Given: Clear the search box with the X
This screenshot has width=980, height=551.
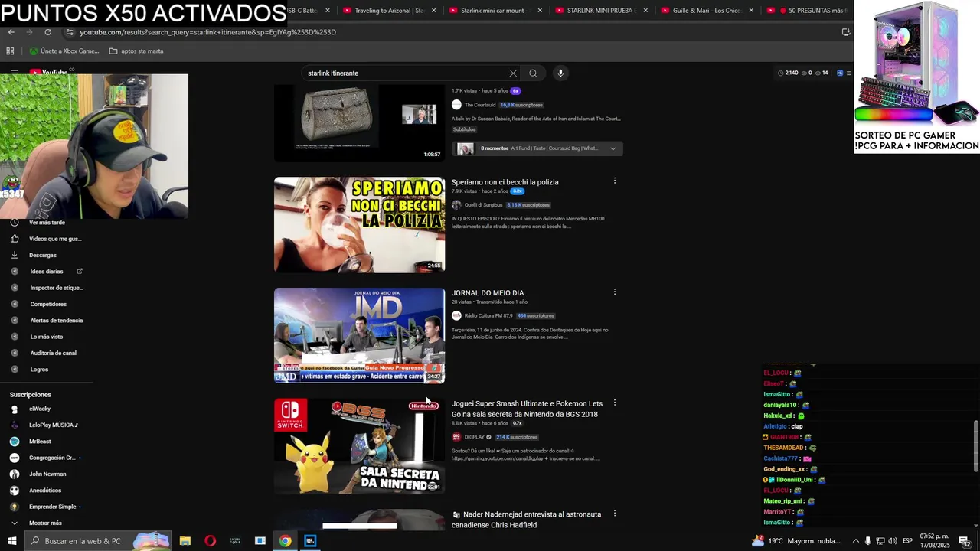Looking at the screenshot, I should pyautogui.click(x=513, y=73).
